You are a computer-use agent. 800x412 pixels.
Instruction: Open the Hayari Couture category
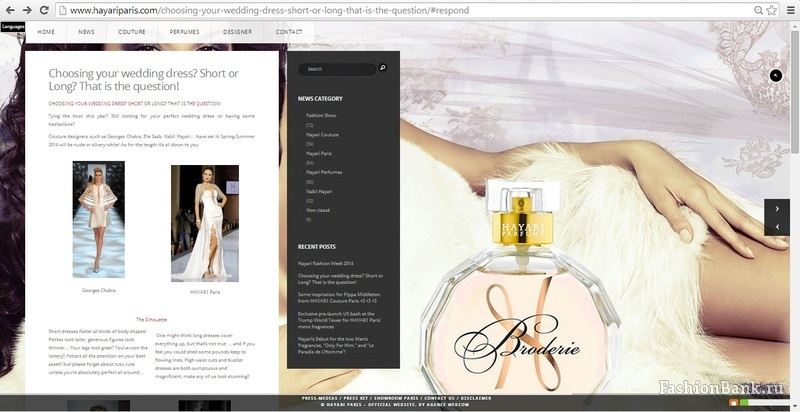(x=322, y=135)
